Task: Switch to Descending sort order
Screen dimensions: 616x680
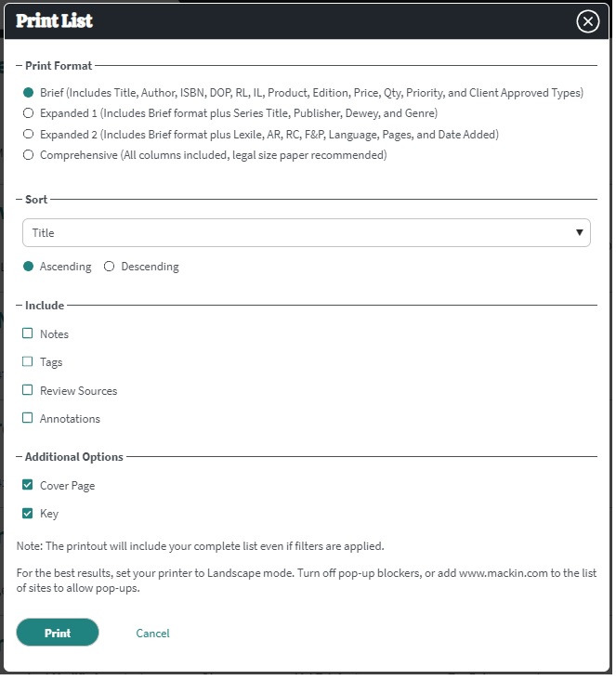Action: (109, 267)
